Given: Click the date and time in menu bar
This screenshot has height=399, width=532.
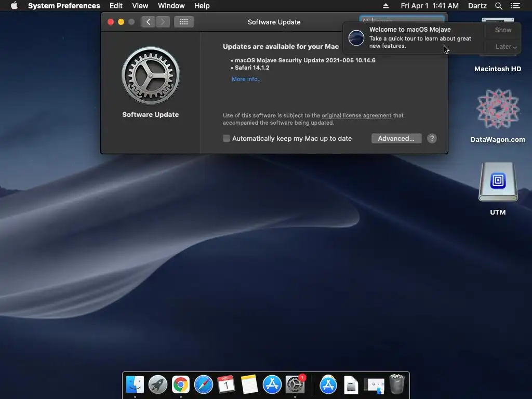Looking at the screenshot, I should pos(430,6).
